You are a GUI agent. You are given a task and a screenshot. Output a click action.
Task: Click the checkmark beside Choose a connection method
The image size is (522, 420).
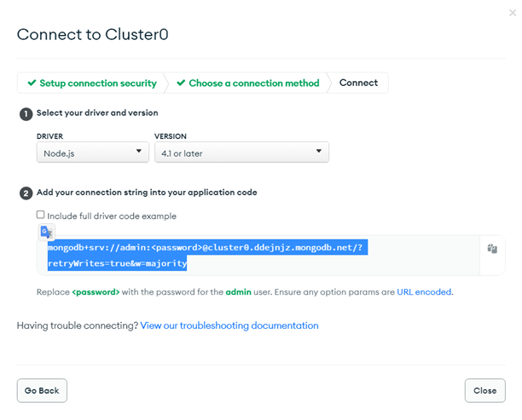point(181,83)
